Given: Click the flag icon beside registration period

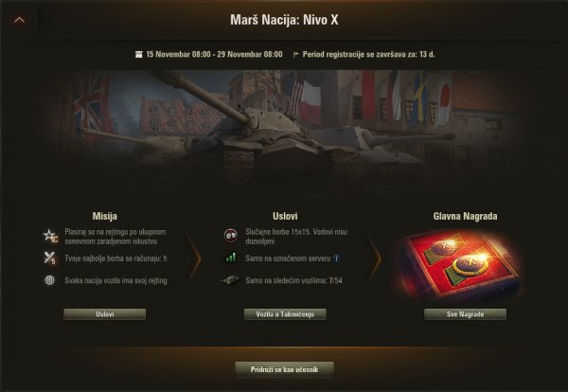Looking at the screenshot, I should [296, 55].
